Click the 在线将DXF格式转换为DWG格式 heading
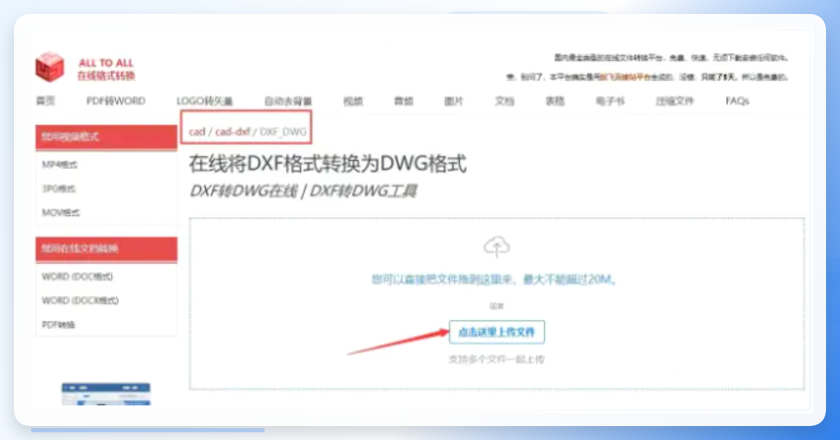The width and height of the screenshot is (840, 440). (x=327, y=164)
